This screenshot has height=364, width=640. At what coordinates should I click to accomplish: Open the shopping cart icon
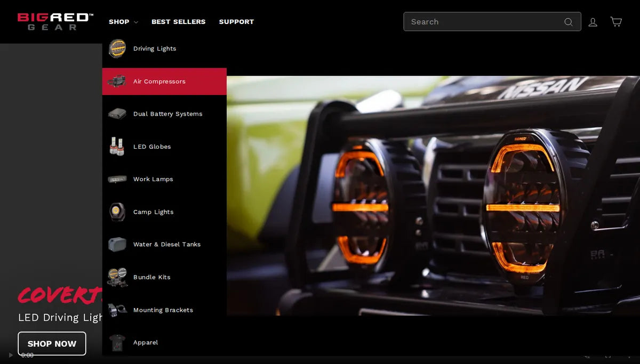[x=616, y=22]
